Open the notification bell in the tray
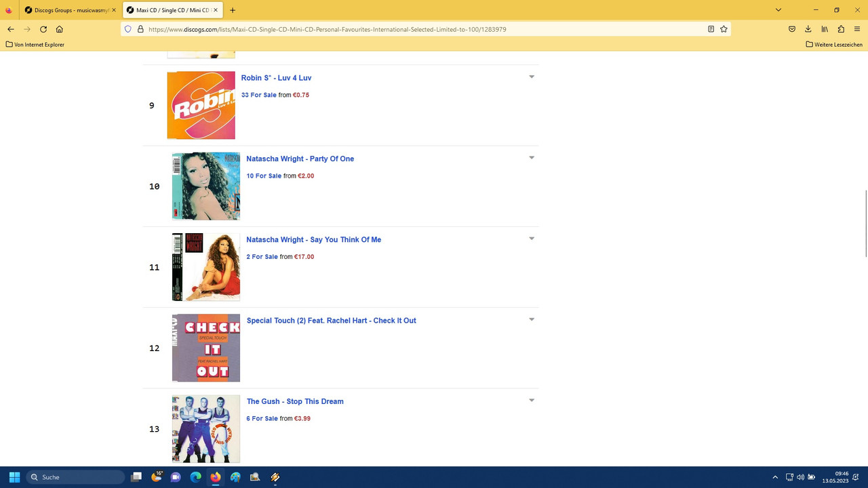Screen dimensions: 868x488 (x=857, y=477)
